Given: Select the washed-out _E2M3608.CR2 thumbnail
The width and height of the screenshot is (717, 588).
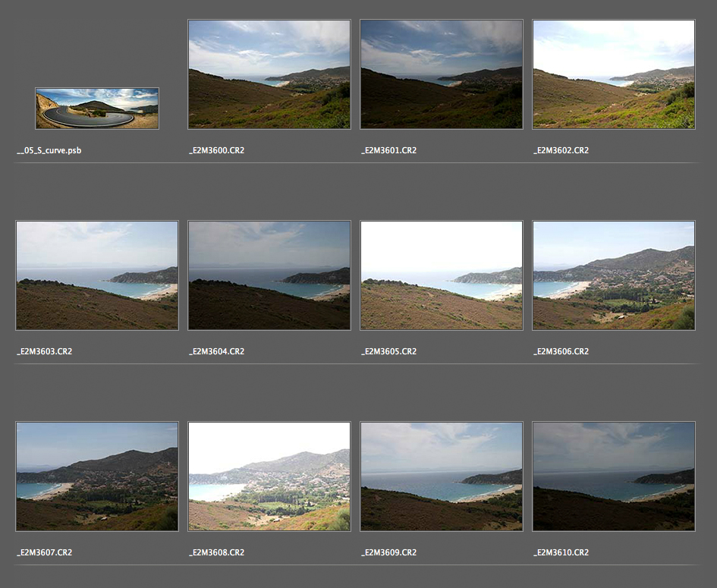Looking at the screenshot, I should tap(269, 476).
